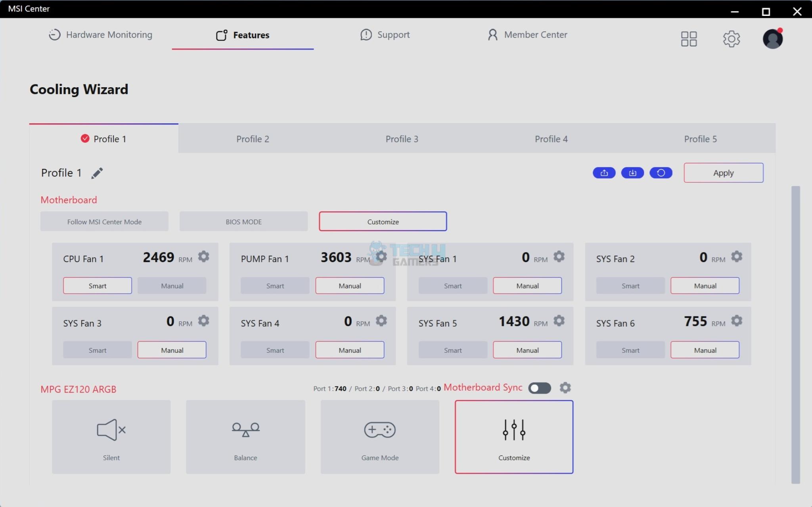This screenshot has width=812, height=507.
Task: Select the BIOS MODE button
Action: click(243, 222)
